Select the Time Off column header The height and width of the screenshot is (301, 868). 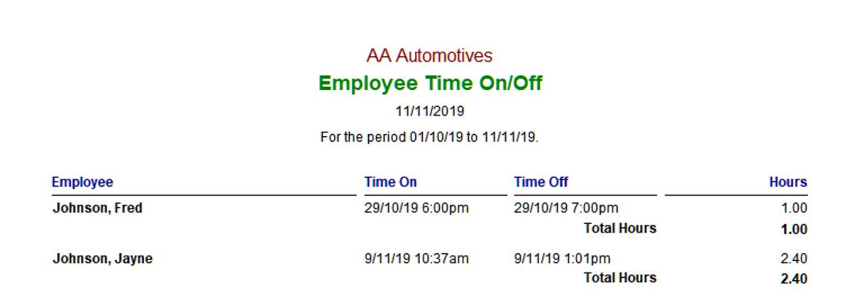click(541, 182)
